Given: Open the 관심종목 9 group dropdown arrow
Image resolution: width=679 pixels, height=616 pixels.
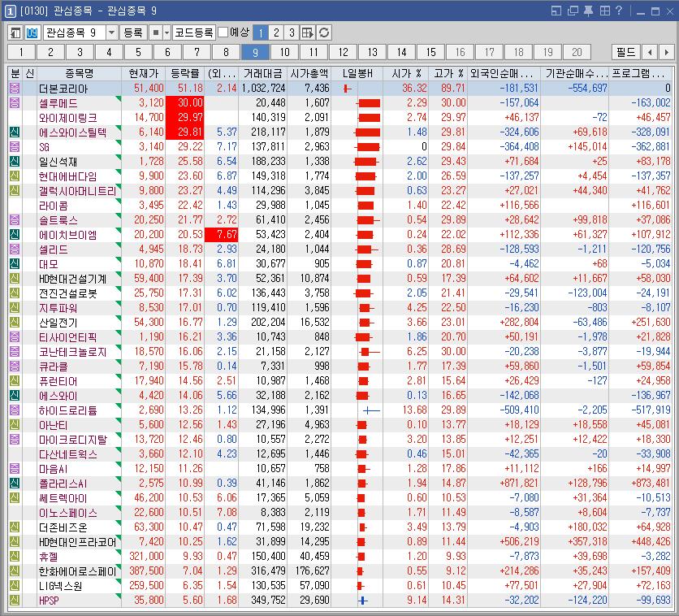Looking at the screenshot, I should click(111, 33).
